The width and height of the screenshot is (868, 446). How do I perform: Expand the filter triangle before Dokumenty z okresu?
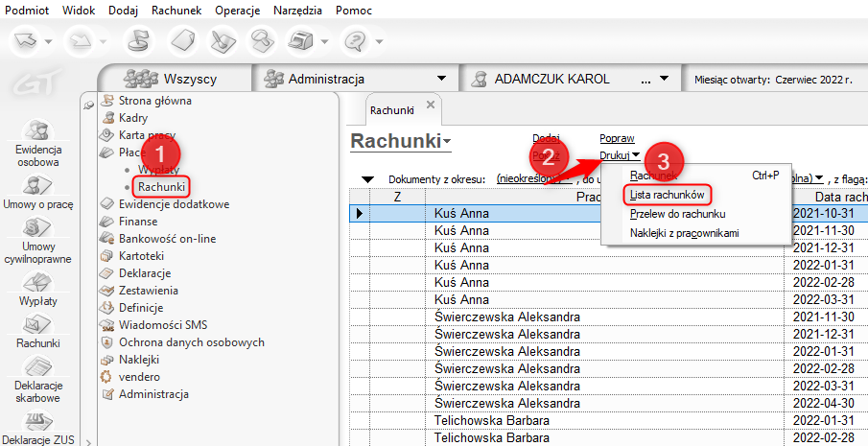(367, 179)
